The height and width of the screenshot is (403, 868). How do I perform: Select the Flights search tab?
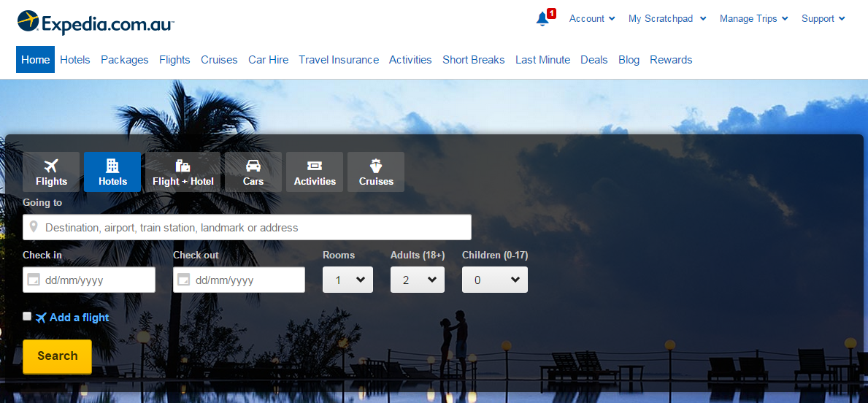[x=51, y=172]
